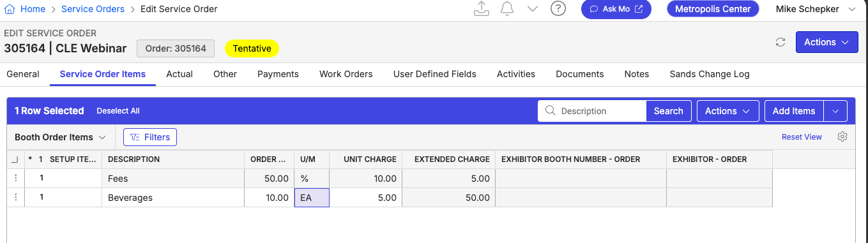Expand the arrow next to Add Items

[835, 111]
